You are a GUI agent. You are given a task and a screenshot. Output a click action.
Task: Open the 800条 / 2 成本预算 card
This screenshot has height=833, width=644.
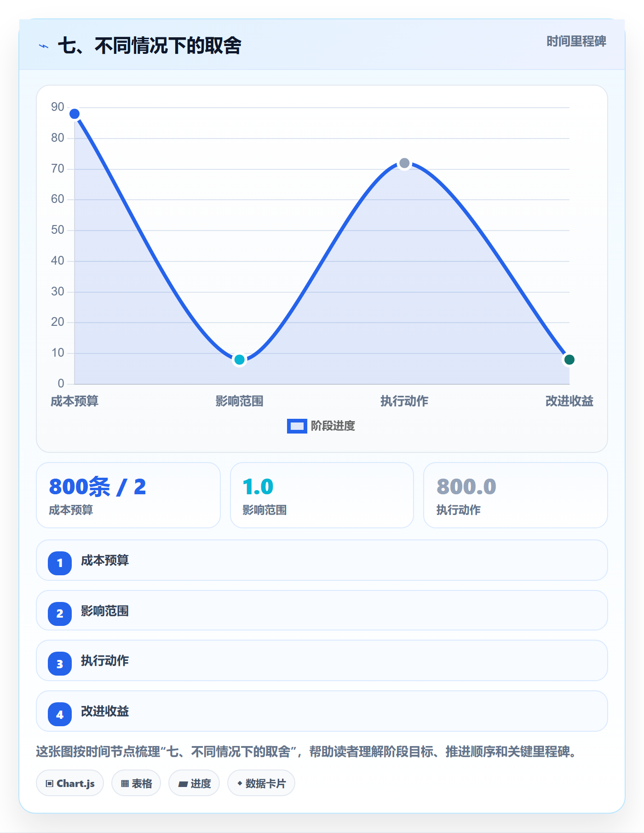click(128, 495)
